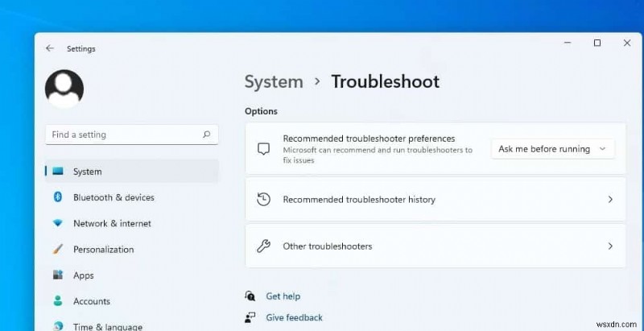Screen dimensions: 644x331
Task: Open the Ask me before running dropdown
Action: pos(552,149)
